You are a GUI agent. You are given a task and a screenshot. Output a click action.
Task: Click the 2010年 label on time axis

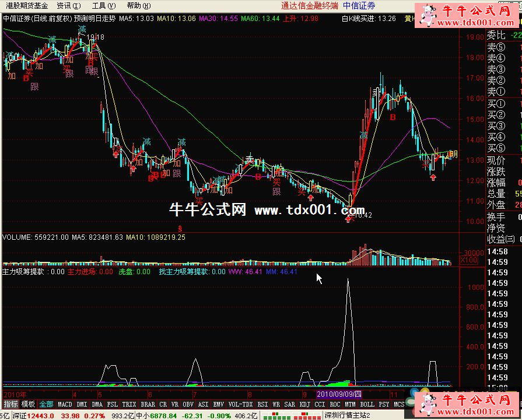pyautogui.click(x=15, y=395)
